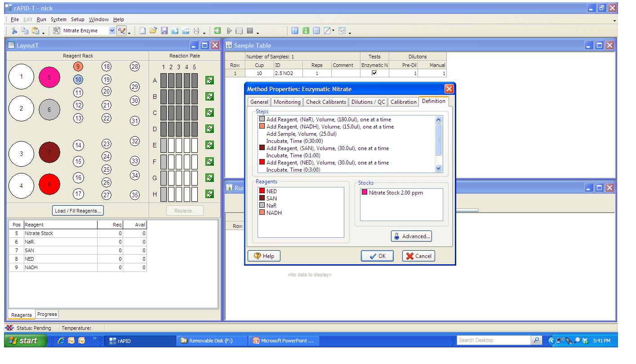Click the green refresh icon for row A
Image resolution: width=636 pixels, height=364 pixels.
click(x=209, y=80)
